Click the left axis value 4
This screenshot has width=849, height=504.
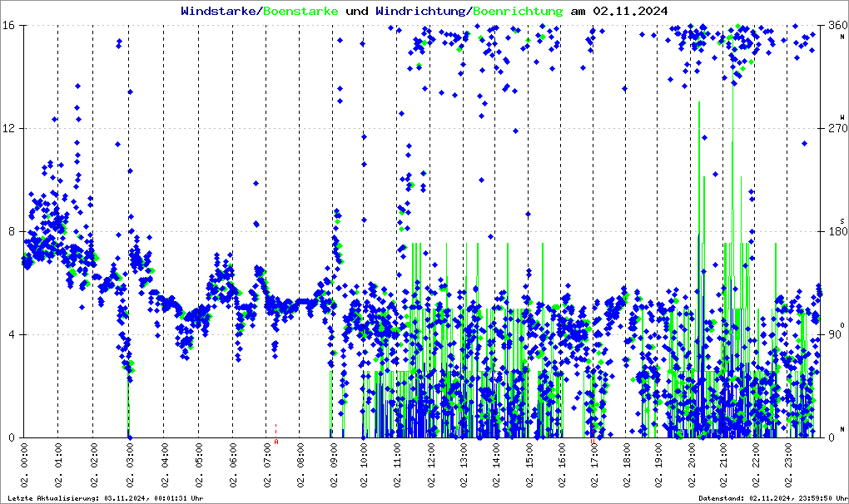[x=12, y=334]
